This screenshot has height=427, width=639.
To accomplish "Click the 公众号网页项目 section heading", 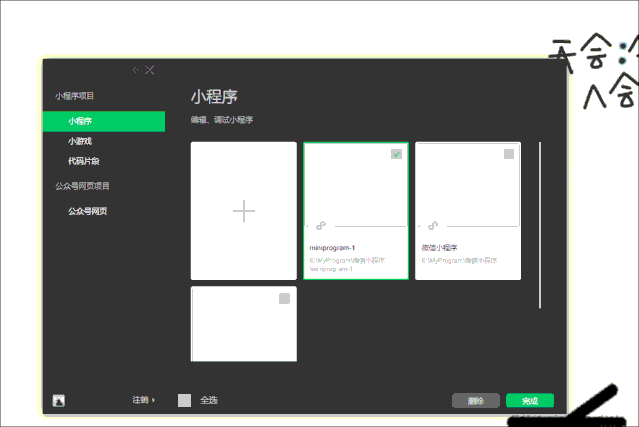I will tap(82, 186).
